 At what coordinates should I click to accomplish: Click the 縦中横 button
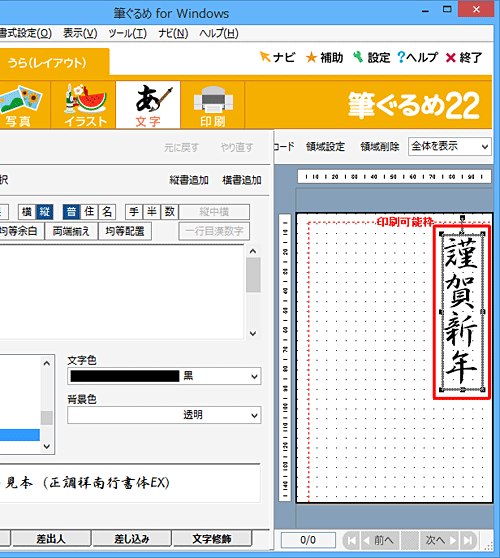point(214,212)
